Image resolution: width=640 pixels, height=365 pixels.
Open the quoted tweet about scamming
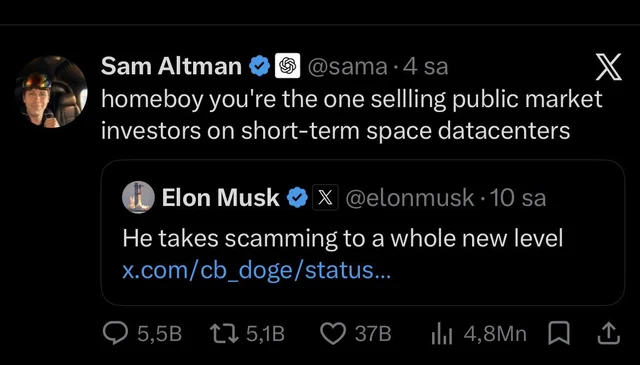point(362,232)
